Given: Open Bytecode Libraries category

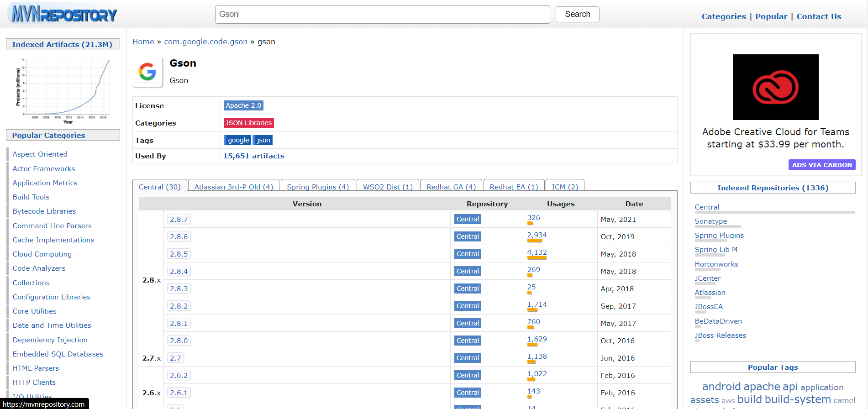Looking at the screenshot, I should 44,211.
